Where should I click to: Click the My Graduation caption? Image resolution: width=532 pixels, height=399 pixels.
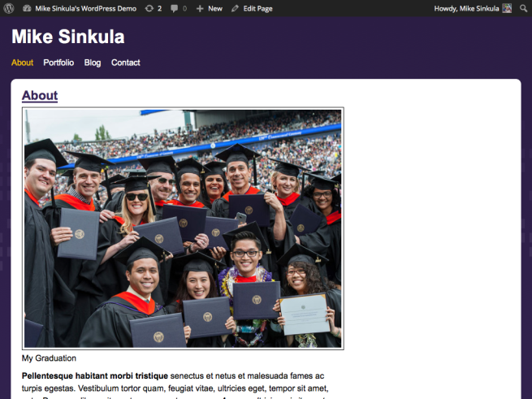tap(49, 358)
